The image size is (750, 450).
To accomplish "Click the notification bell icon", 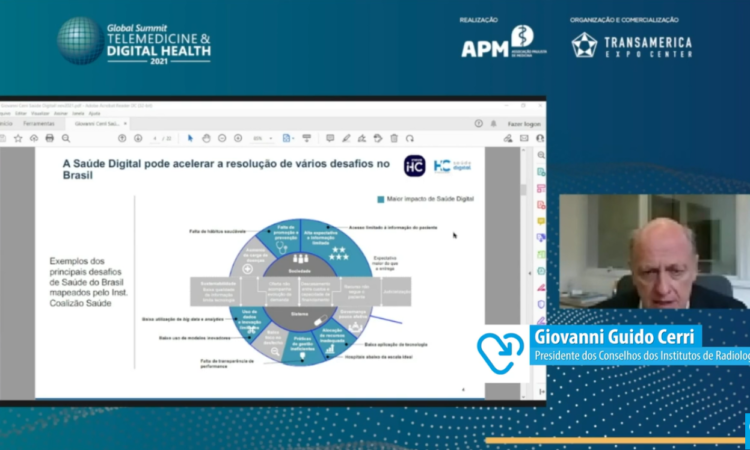I will (x=495, y=123).
